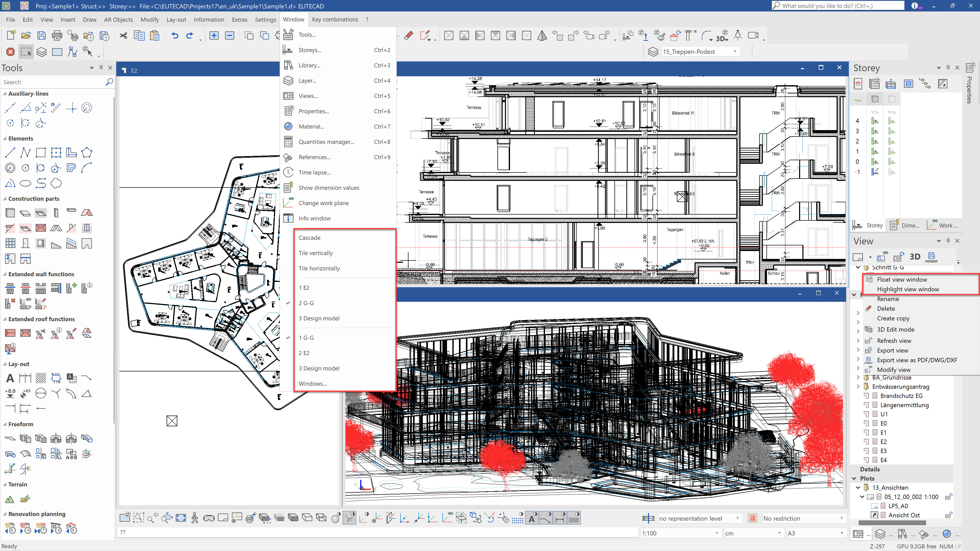The image size is (980, 551).
Task: Open the 15_Treppen-Podest layer dropdown
Action: click(x=735, y=52)
